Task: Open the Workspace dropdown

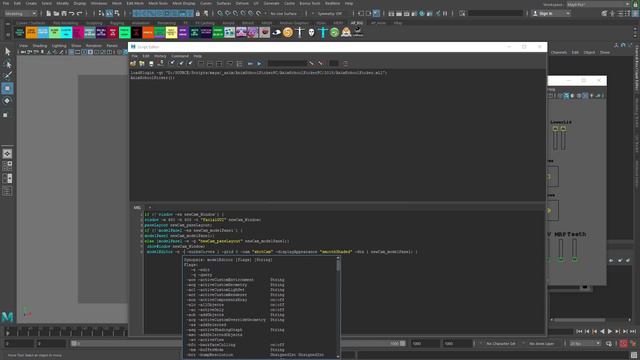Action: pyautogui.click(x=598, y=4)
